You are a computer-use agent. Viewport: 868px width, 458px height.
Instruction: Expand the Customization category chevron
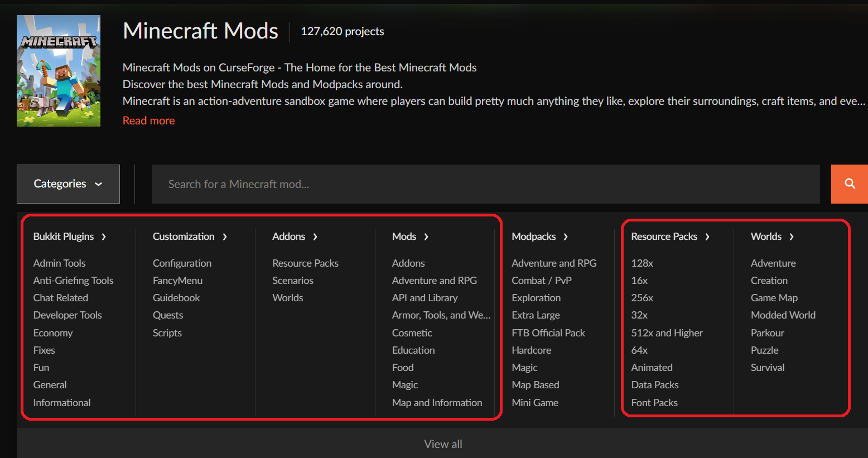[225, 237]
